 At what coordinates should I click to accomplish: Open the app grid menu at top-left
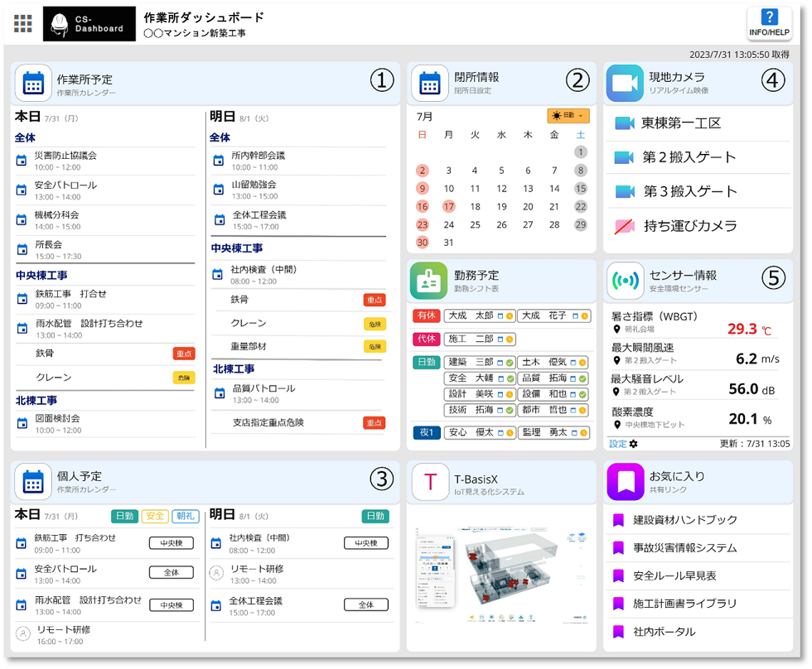click(x=22, y=22)
